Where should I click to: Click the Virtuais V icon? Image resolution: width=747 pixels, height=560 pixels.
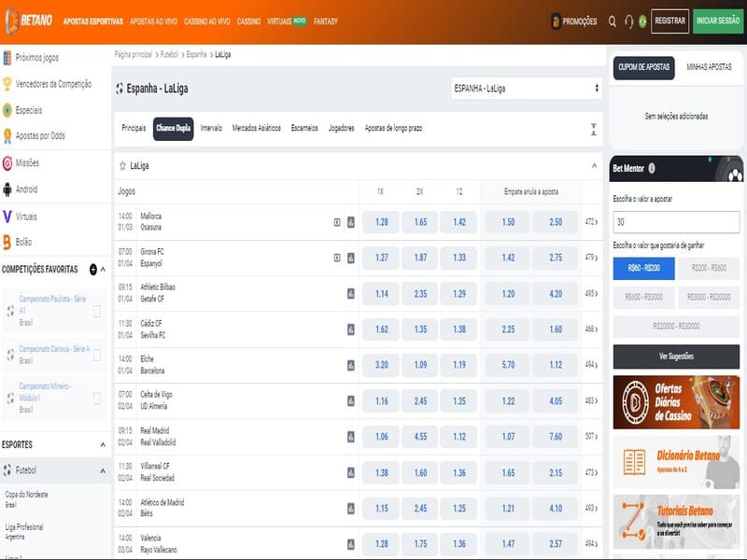tap(7, 217)
